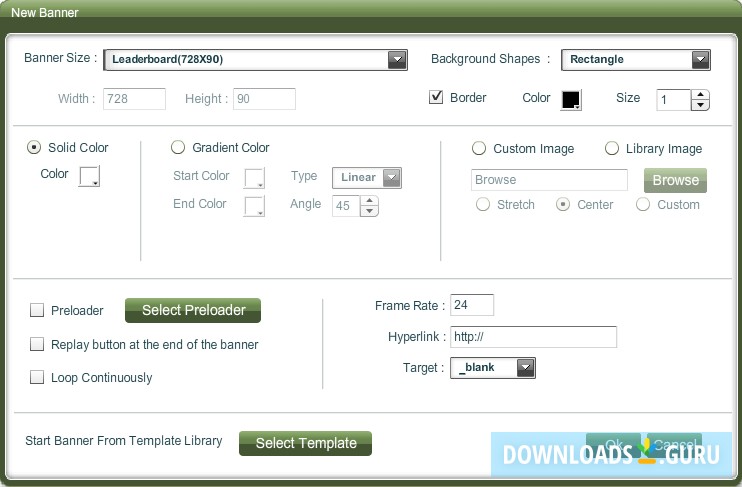This screenshot has height=487, width=742.
Task: Click the Select Template button
Action: coord(306,443)
